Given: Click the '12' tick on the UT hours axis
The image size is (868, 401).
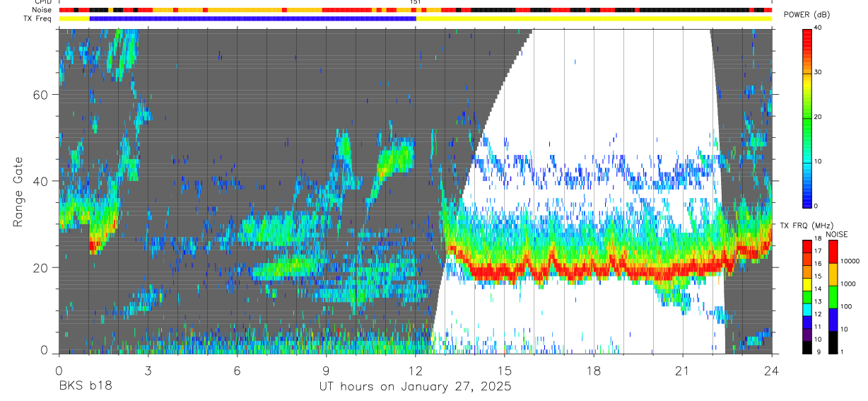Looking at the screenshot, I should click(x=416, y=371).
